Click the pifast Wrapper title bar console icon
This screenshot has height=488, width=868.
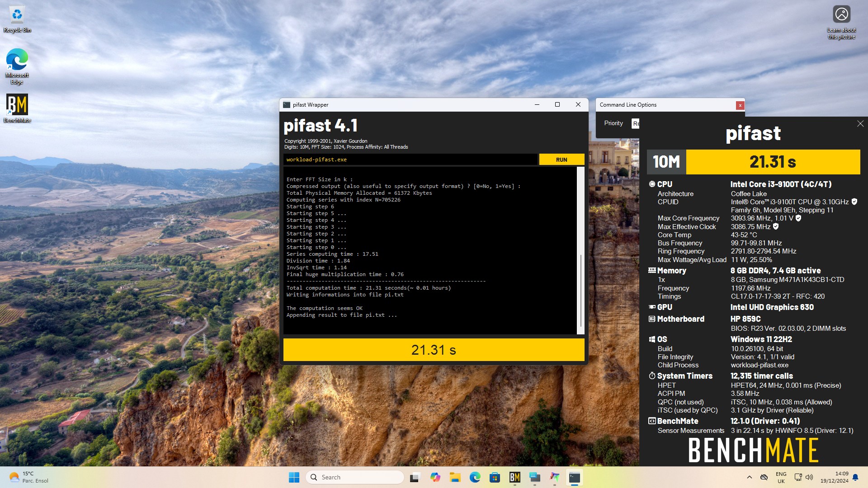[287, 105]
